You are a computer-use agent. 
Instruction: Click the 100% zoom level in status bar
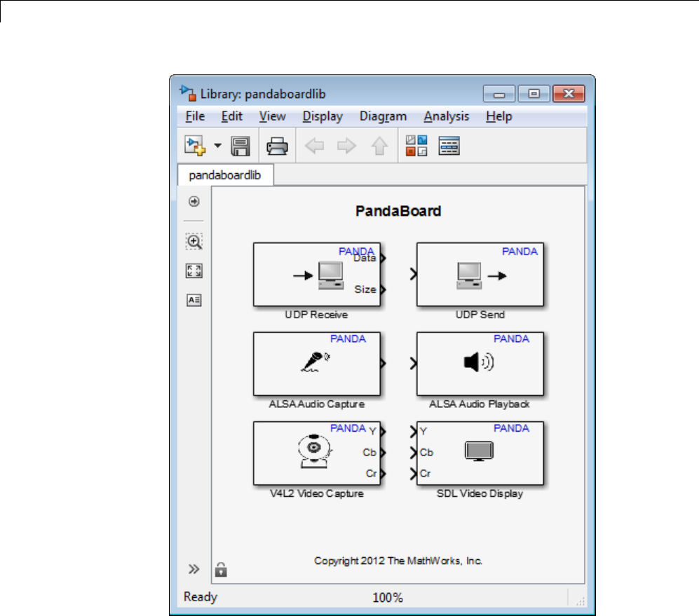tap(388, 598)
